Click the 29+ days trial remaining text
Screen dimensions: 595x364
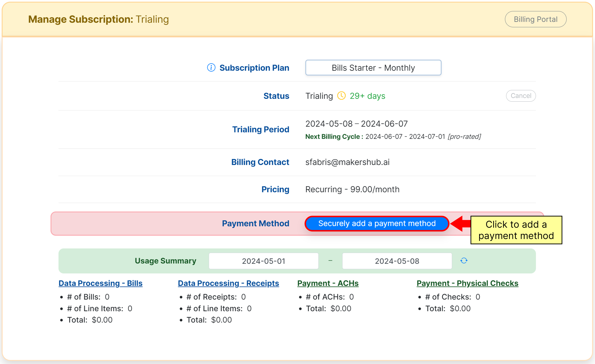(x=367, y=96)
